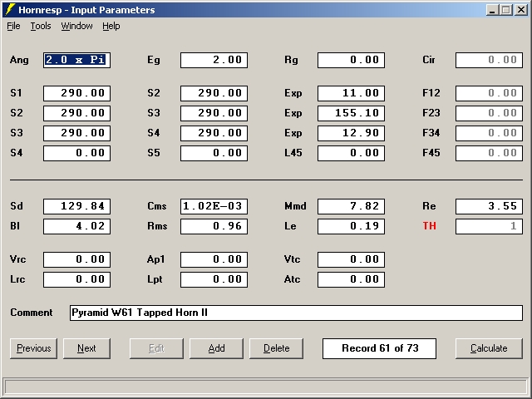The width and height of the screenshot is (532, 399).
Task: Click the grayed-out Edit button
Action: 156,348
